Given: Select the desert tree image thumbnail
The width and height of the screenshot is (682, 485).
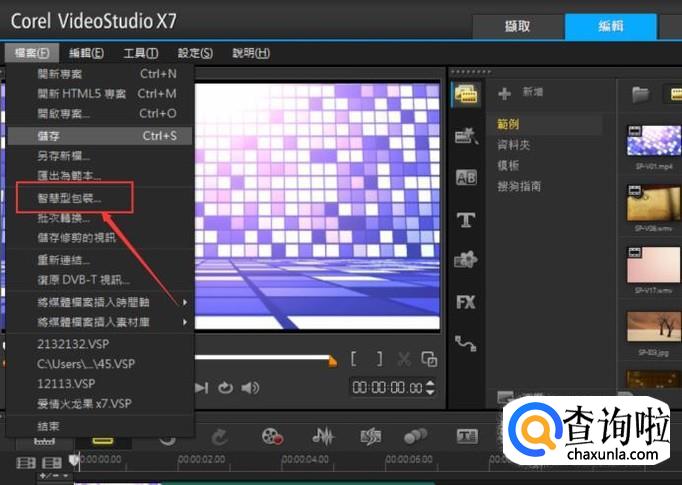Looking at the screenshot, I should [654, 327].
